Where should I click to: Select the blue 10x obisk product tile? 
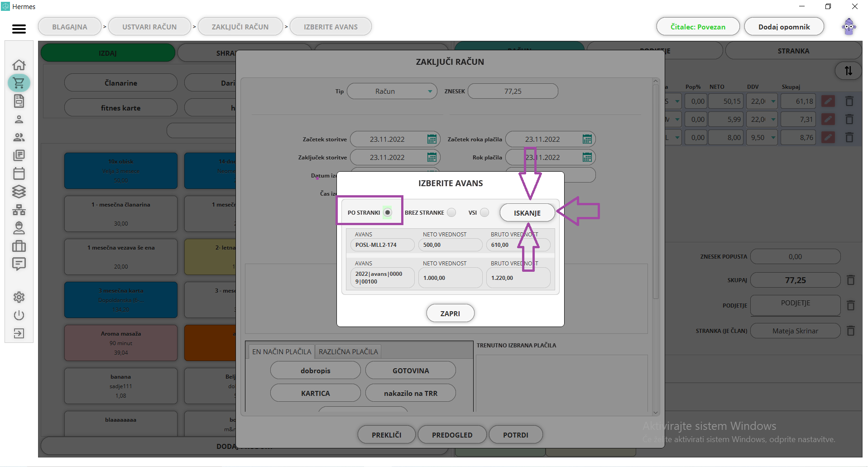pos(121,171)
